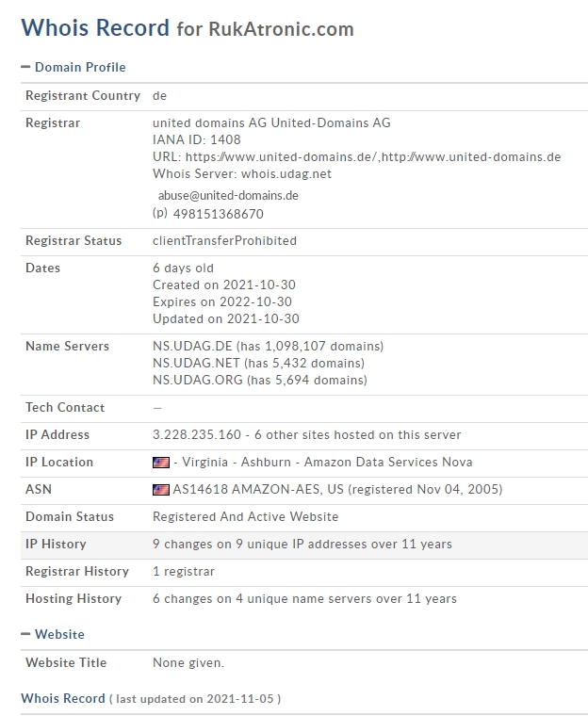The height and width of the screenshot is (716, 588).
Task: Open the NS.UDAG.NET name server link
Action: point(196,363)
